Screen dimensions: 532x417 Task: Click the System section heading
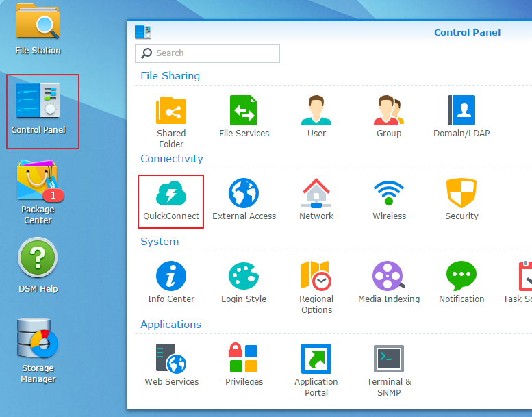(160, 242)
